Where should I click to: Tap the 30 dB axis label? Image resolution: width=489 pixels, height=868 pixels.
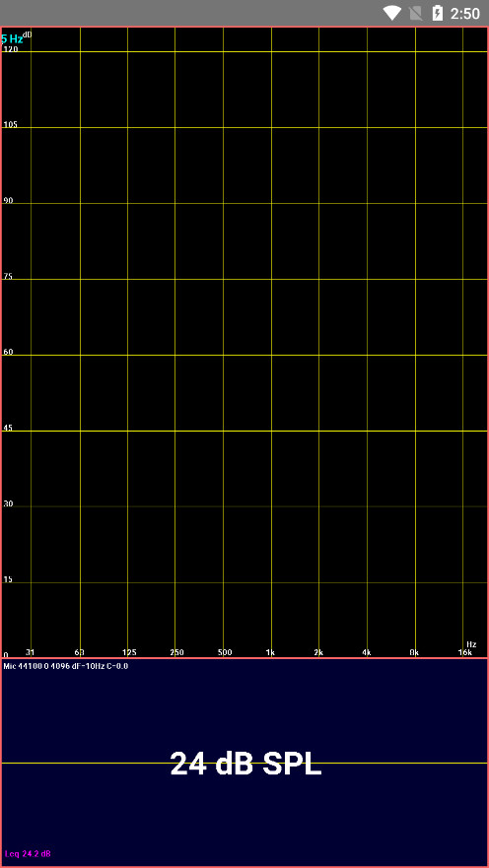[x=8, y=504]
